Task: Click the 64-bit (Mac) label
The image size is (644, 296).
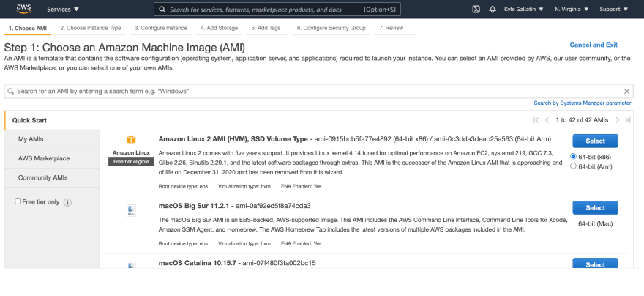Action: point(595,224)
